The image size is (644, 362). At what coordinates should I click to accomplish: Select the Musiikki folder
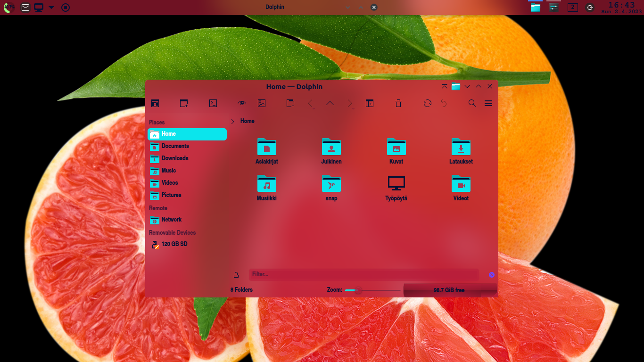pos(267,188)
